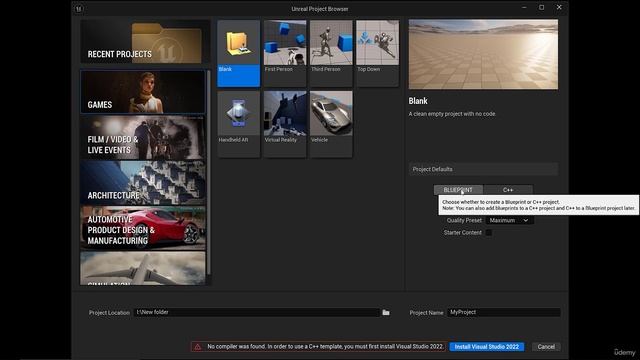Viewport: 640px width, 360px height.
Task: Click the compiler warning triangle icon
Action: [x=198, y=347]
